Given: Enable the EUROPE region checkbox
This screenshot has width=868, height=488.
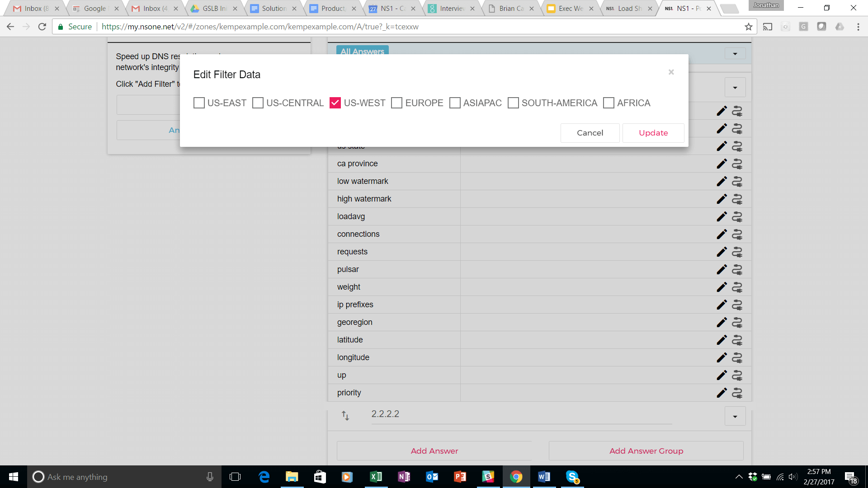Looking at the screenshot, I should coord(396,103).
